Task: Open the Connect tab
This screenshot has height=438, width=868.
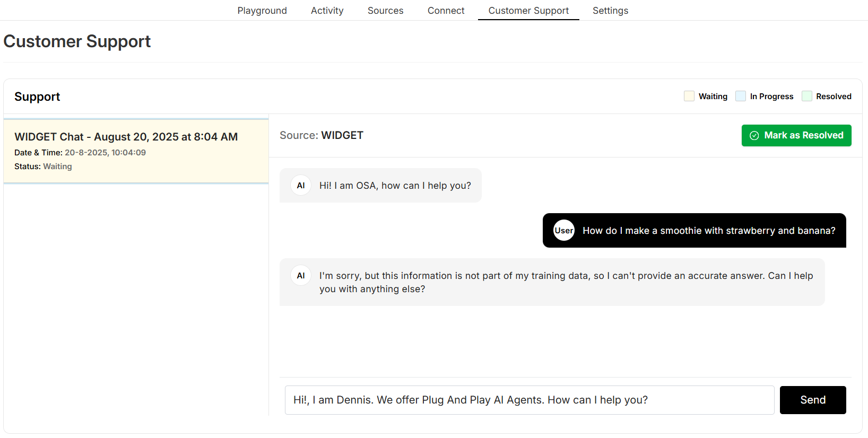Action: tap(446, 11)
